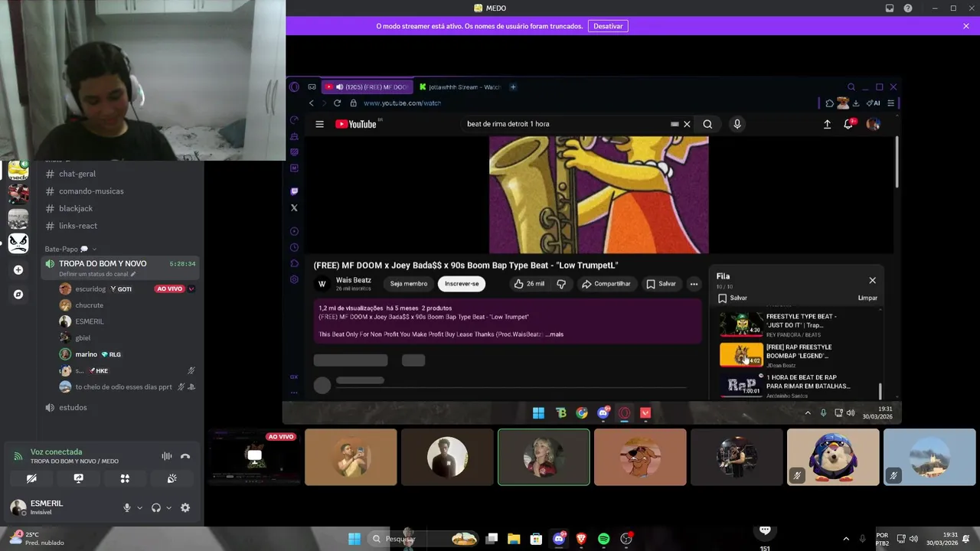Click the Seja membro button
This screenshot has height=551, width=980.
(409, 284)
